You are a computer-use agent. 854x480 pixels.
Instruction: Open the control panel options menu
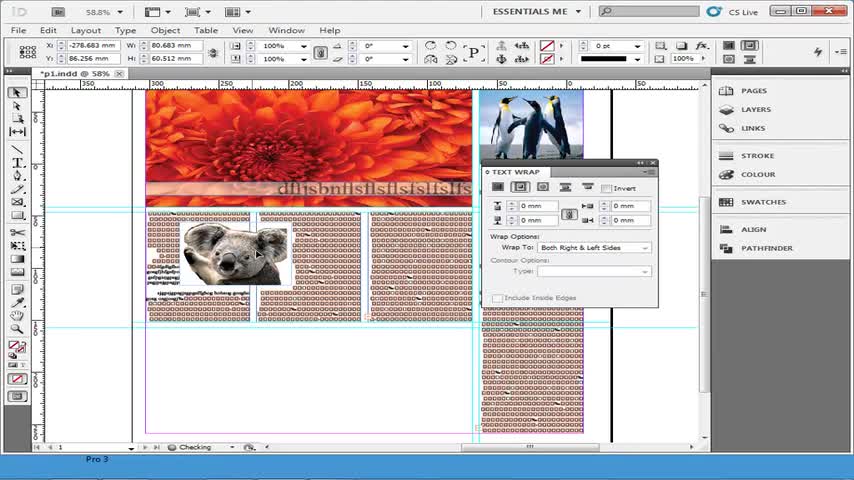(841, 52)
